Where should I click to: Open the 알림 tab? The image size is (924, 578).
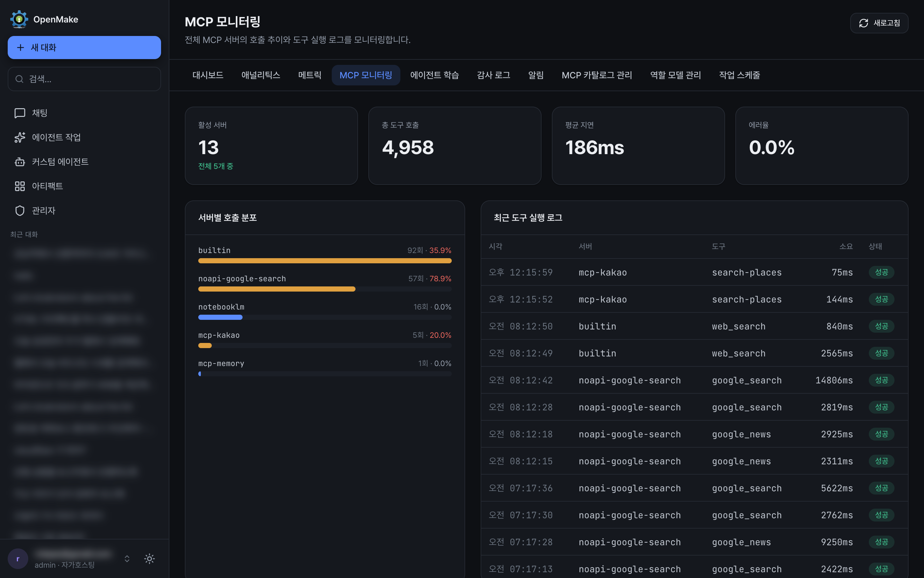536,75
